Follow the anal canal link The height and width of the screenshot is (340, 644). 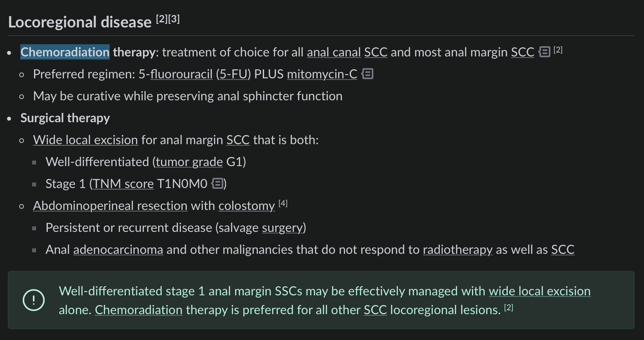point(334,52)
